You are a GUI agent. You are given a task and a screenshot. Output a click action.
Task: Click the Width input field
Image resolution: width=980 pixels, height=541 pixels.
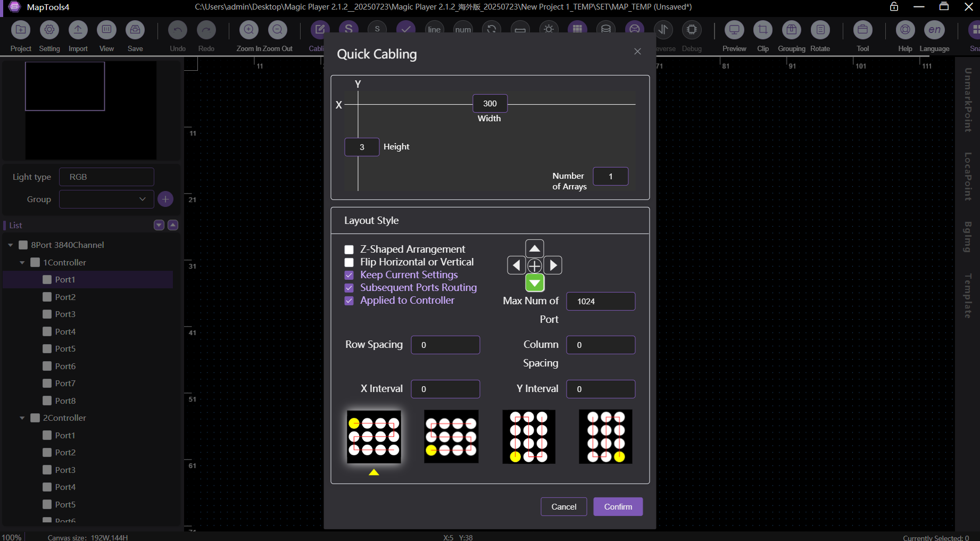click(490, 103)
